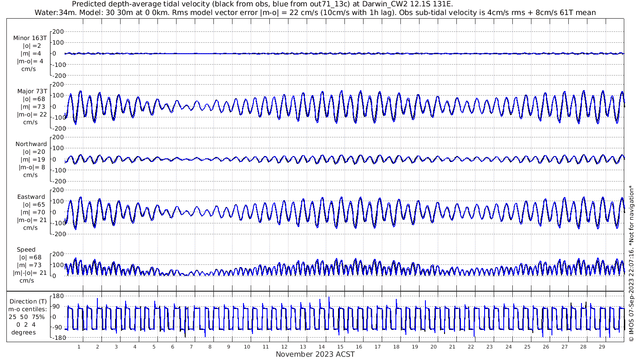Click day "15" on the date axis
637x364 pixels.
340,347
